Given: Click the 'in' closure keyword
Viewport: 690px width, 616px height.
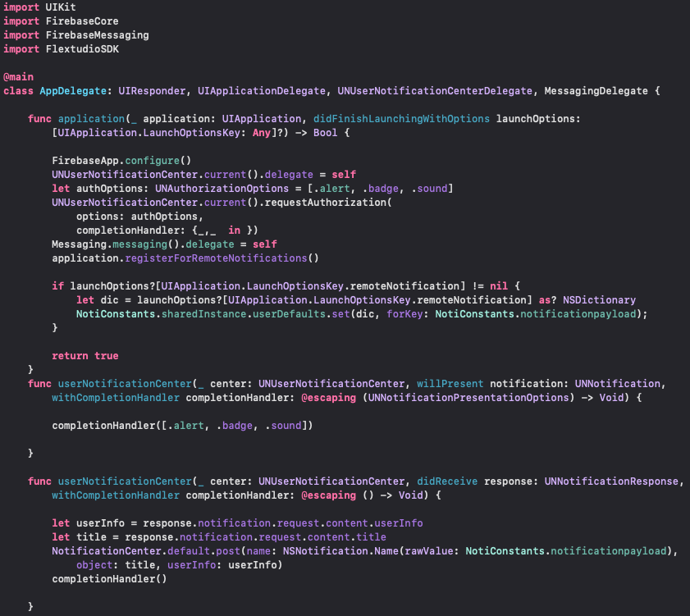Looking at the screenshot, I should coord(234,230).
